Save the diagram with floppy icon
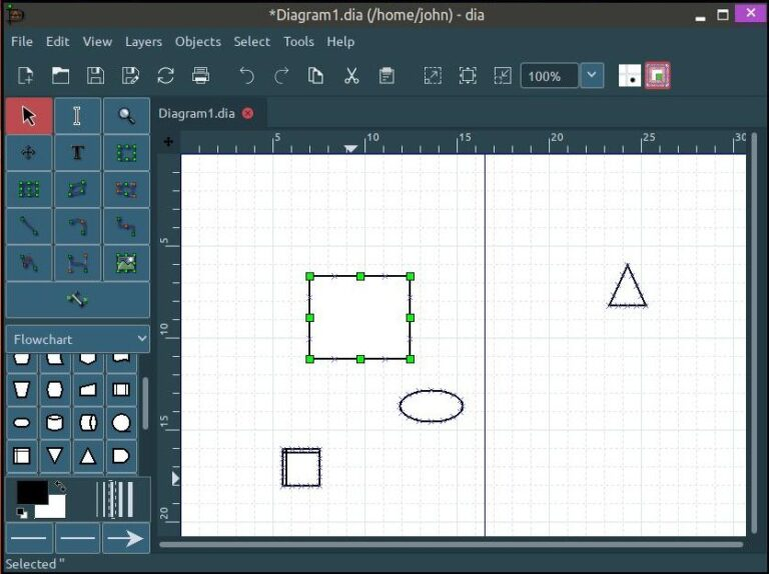Image resolution: width=769 pixels, height=574 pixels. coord(95,76)
